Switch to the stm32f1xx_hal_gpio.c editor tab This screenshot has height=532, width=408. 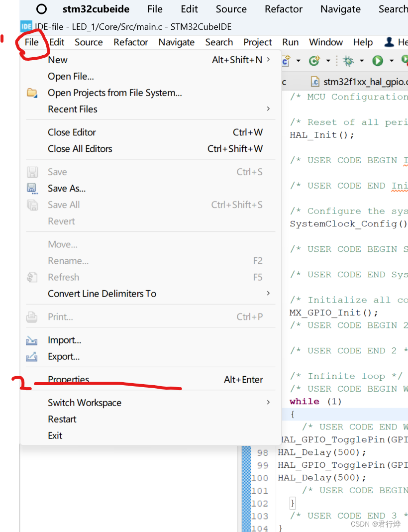359,82
